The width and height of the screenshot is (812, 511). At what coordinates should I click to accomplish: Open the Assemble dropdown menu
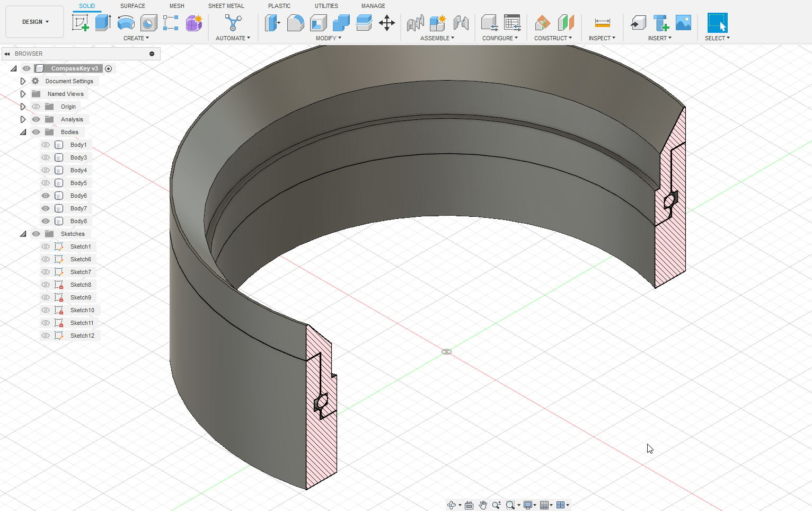click(437, 38)
